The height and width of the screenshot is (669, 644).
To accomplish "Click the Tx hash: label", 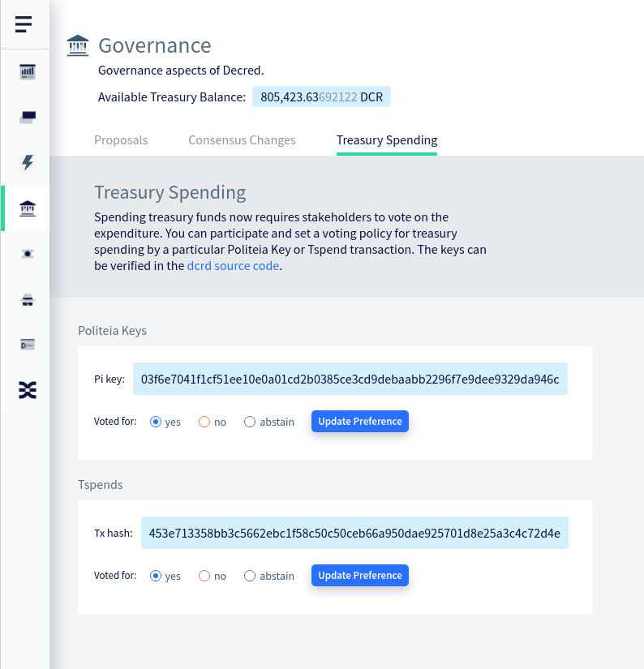I will tap(113, 533).
